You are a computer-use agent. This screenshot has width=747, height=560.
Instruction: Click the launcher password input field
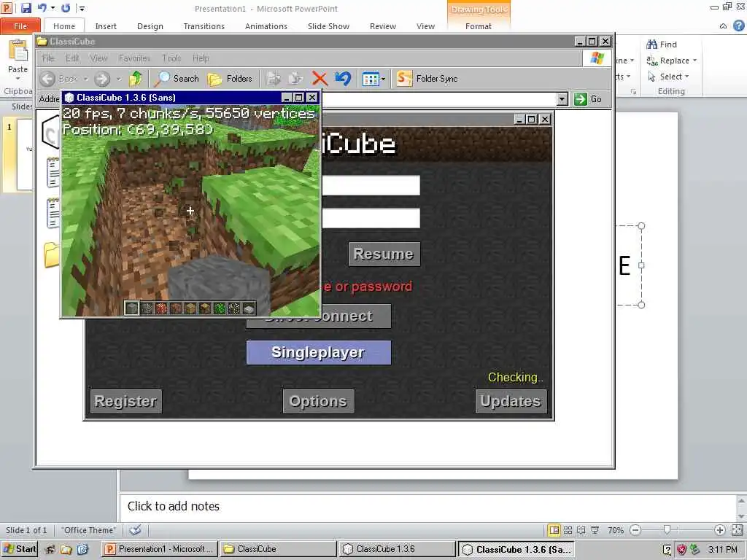pos(371,217)
